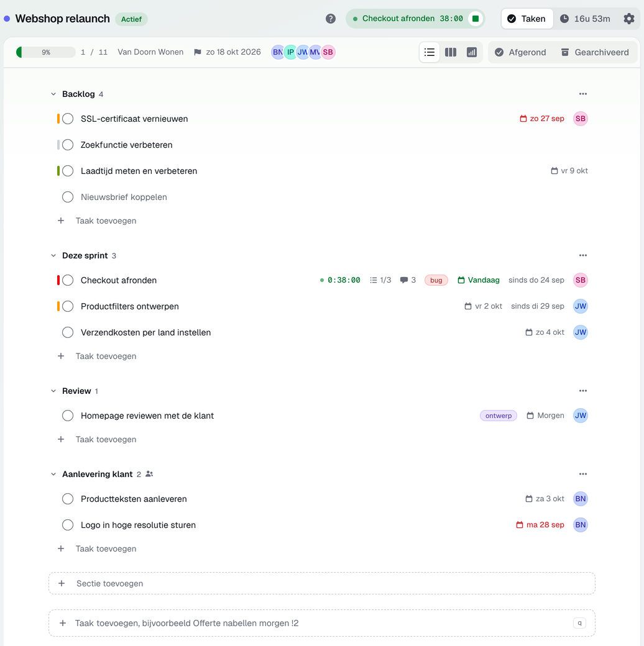The height and width of the screenshot is (646, 644).
Task: Open Aanlevering klant section three-dots menu
Action: pos(582,474)
